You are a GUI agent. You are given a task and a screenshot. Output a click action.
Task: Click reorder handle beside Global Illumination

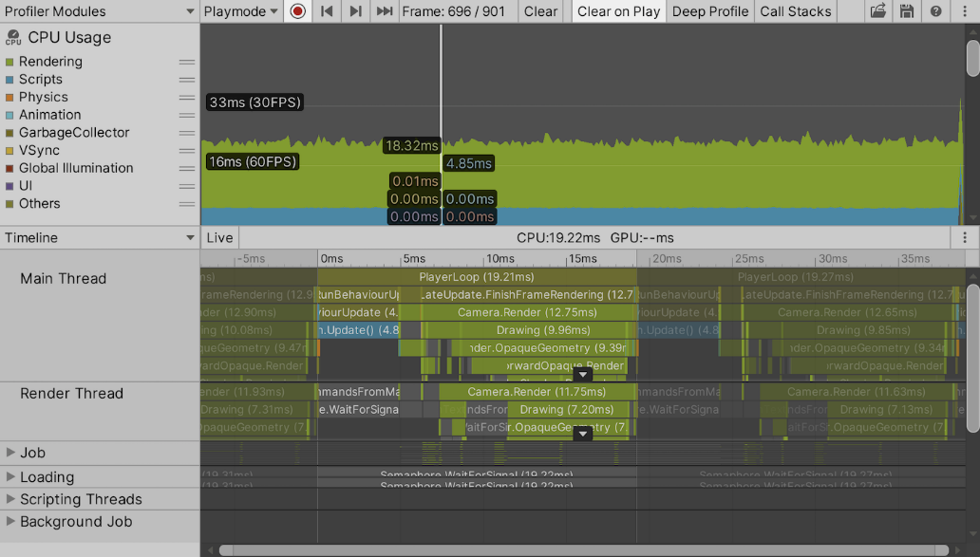coord(187,168)
